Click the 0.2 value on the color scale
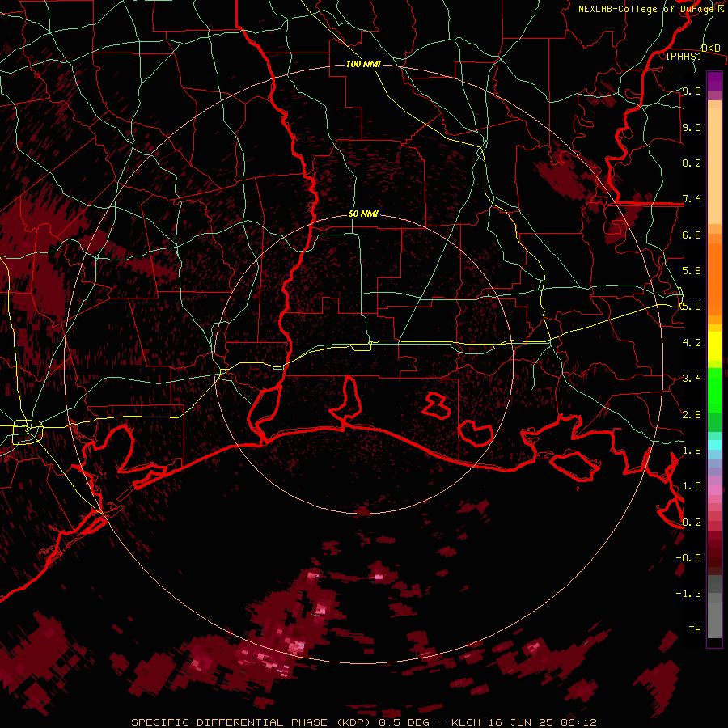 pos(692,522)
